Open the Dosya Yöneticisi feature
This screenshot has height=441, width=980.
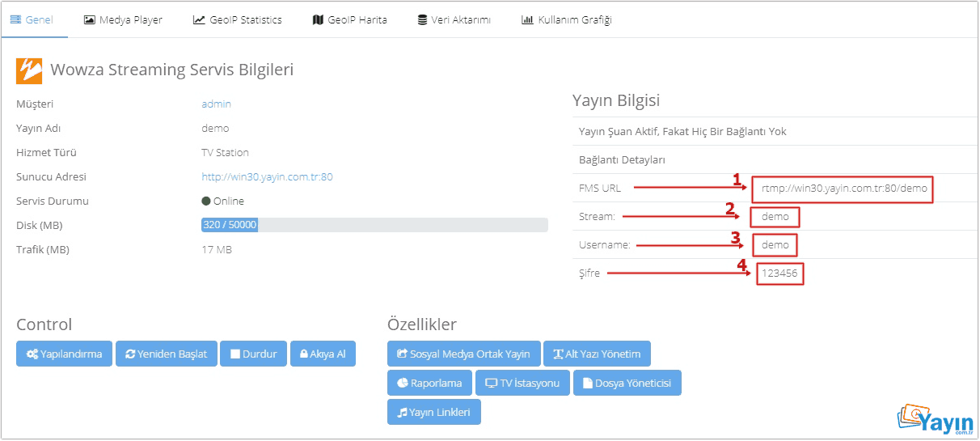tap(627, 383)
